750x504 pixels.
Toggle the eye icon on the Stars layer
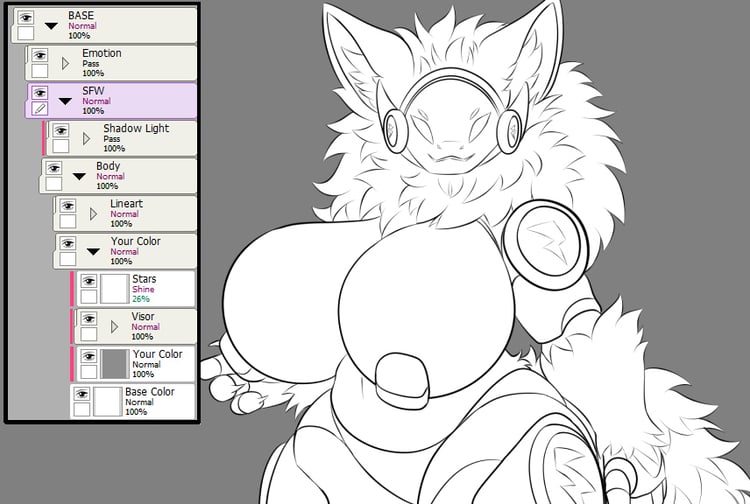(88, 281)
